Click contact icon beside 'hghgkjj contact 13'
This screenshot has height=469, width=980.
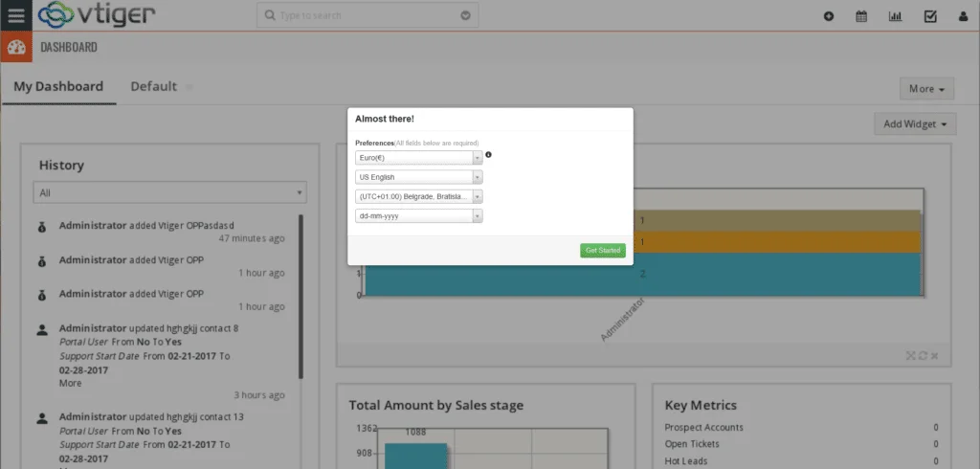pyautogui.click(x=42, y=417)
